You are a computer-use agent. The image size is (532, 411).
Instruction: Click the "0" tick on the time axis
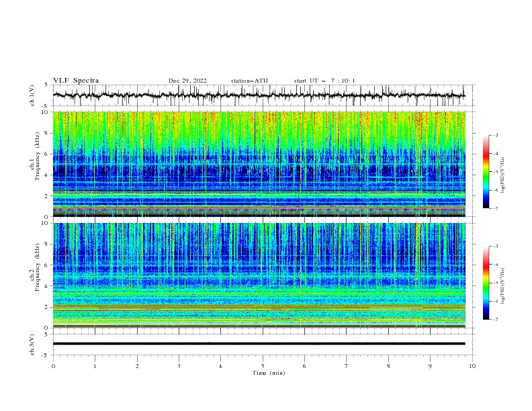(53, 366)
